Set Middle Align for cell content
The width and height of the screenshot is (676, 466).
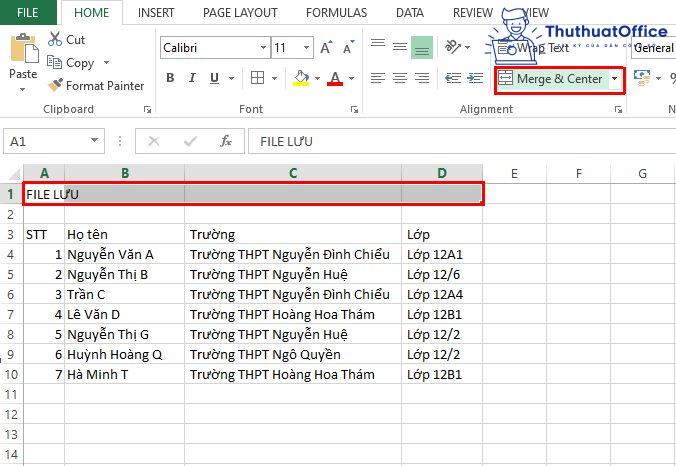(400, 46)
